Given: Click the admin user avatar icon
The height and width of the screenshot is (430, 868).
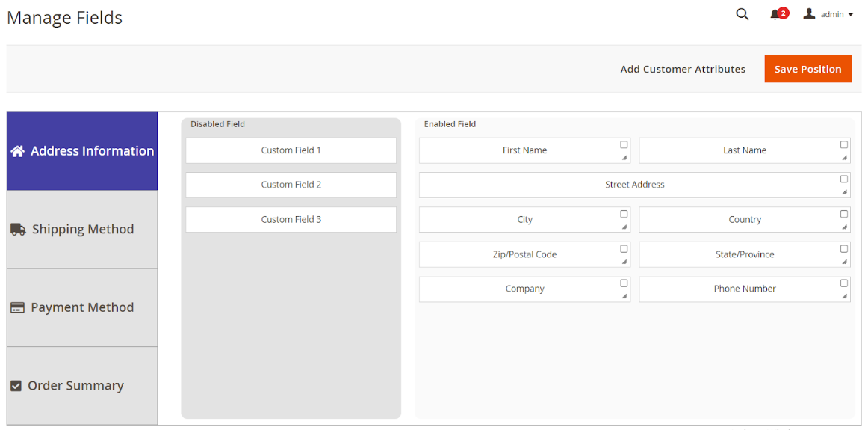Looking at the screenshot, I should [809, 14].
